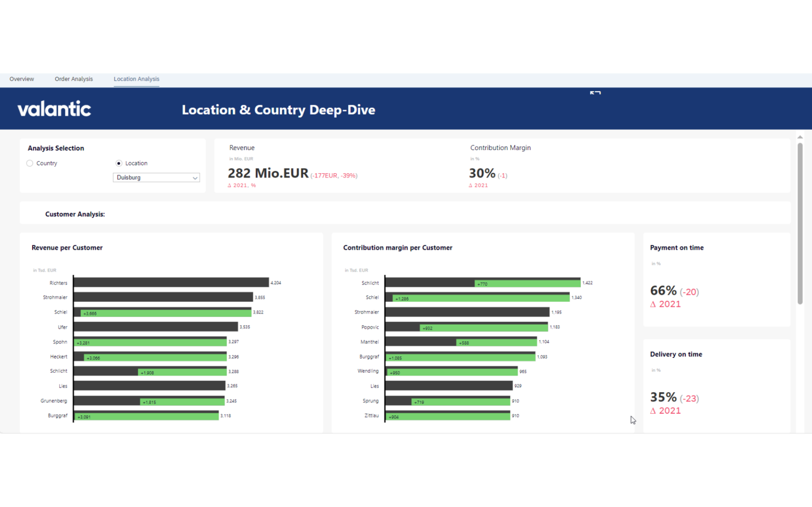Select the Location radio button

click(119, 163)
